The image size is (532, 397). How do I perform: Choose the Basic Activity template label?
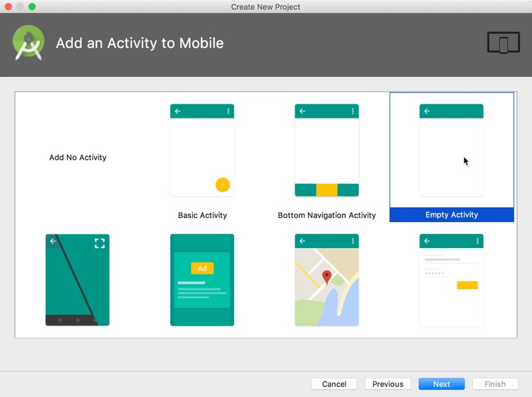pos(202,215)
